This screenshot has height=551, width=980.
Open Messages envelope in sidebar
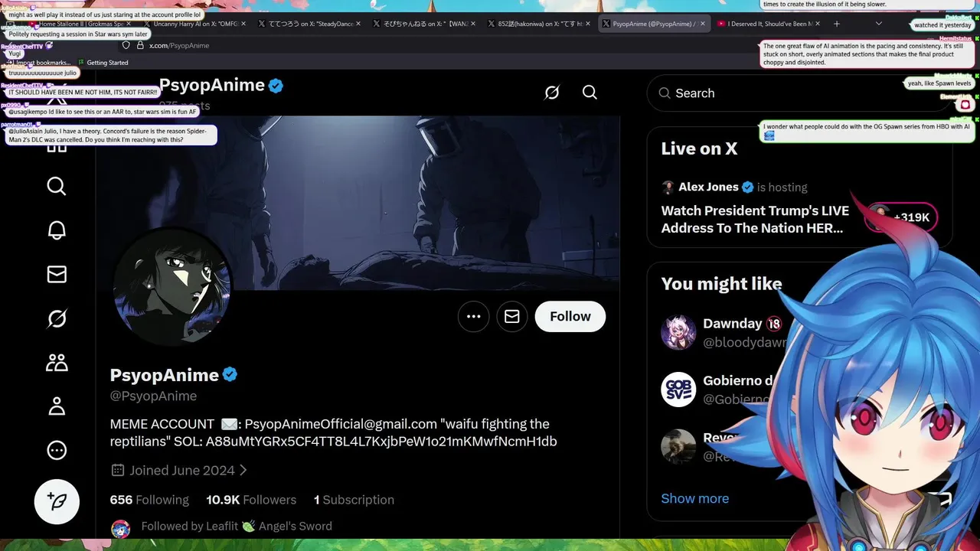coord(57,274)
